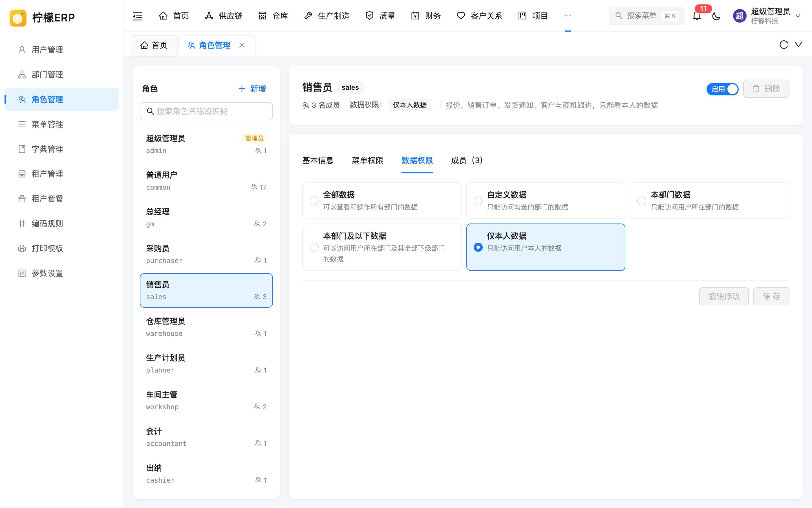Click the 保存 button
Viewport: 812px width, 508px height.
coord(771,296)
